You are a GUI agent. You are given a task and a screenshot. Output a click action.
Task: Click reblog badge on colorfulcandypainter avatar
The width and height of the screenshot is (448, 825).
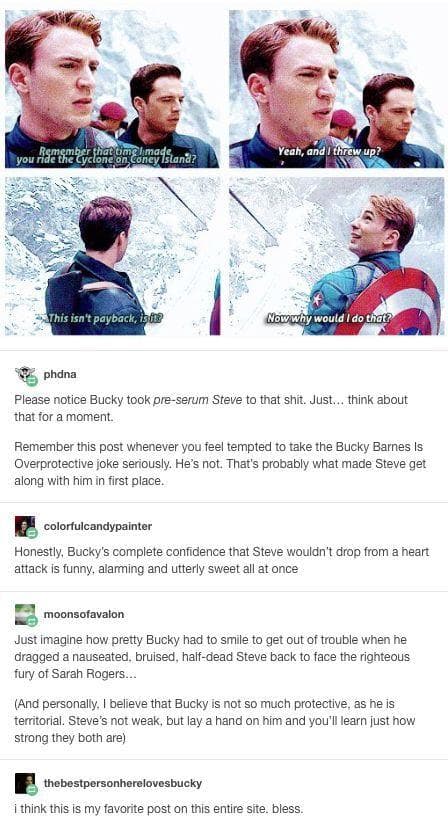click(32, 532)
